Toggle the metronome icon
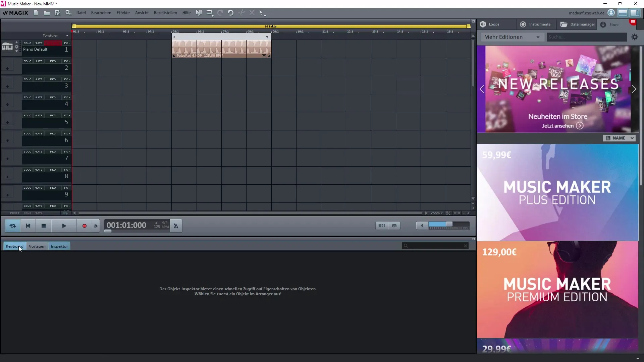Viewport: 644px width, 362px height. pos(176,226)
